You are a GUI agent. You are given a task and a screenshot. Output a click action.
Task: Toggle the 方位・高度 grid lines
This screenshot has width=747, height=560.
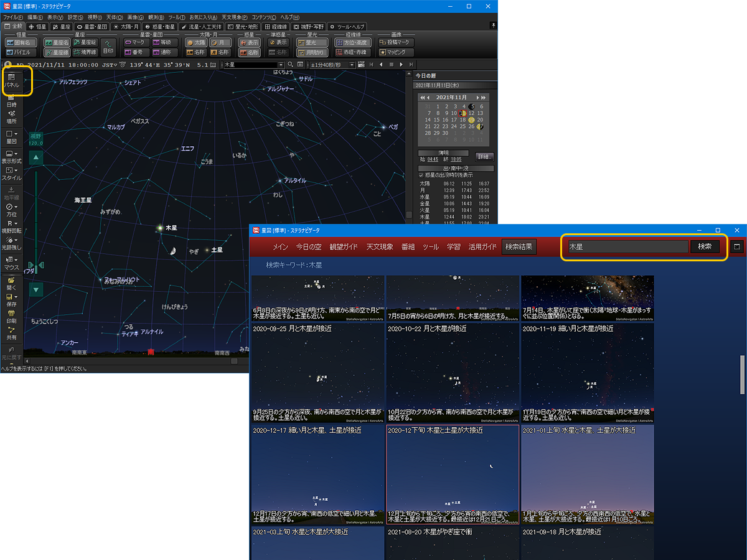(353, 43)
